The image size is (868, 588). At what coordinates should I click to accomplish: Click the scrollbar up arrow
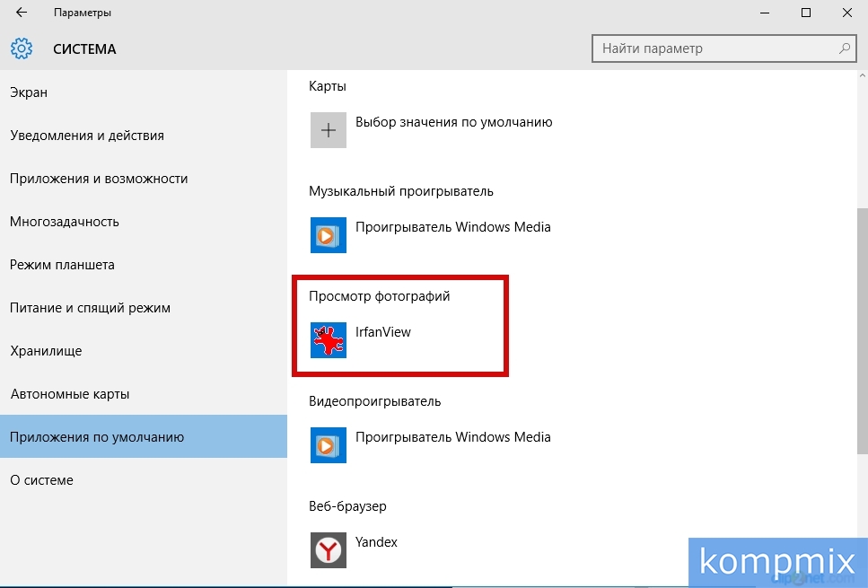click(x=863, y=75)
